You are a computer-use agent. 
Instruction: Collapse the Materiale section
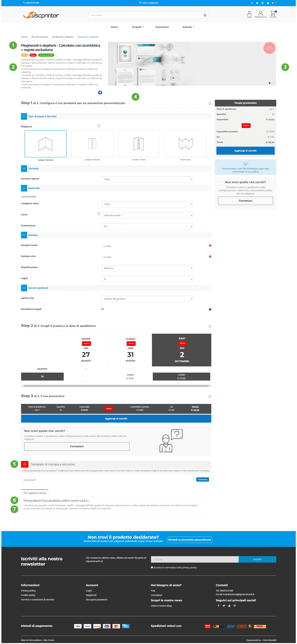pos(24,188)
